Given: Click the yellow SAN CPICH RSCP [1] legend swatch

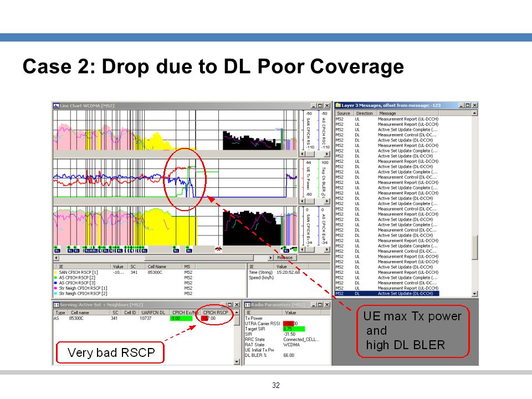Looking at the screenshot, I should (55, 273).
